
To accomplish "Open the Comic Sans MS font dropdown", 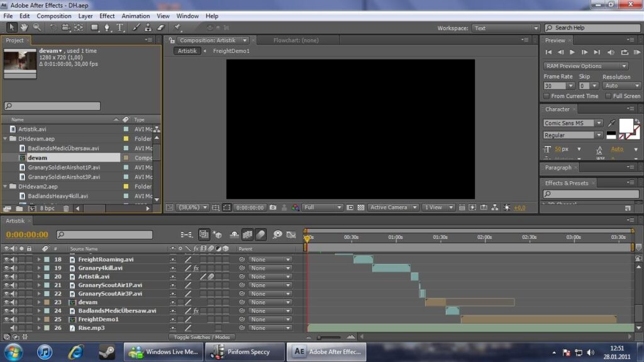I will pyautogui.click(x=572, y=123).
